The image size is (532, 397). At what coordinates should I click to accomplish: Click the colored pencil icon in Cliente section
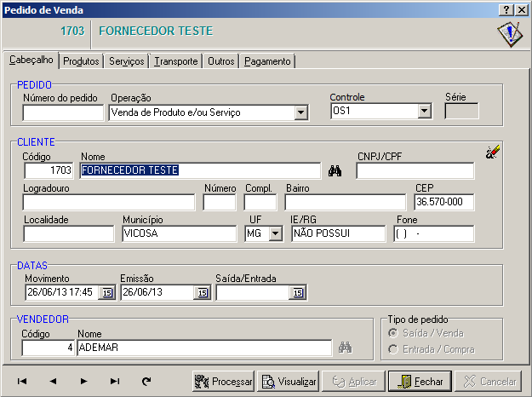pos(493,152)
